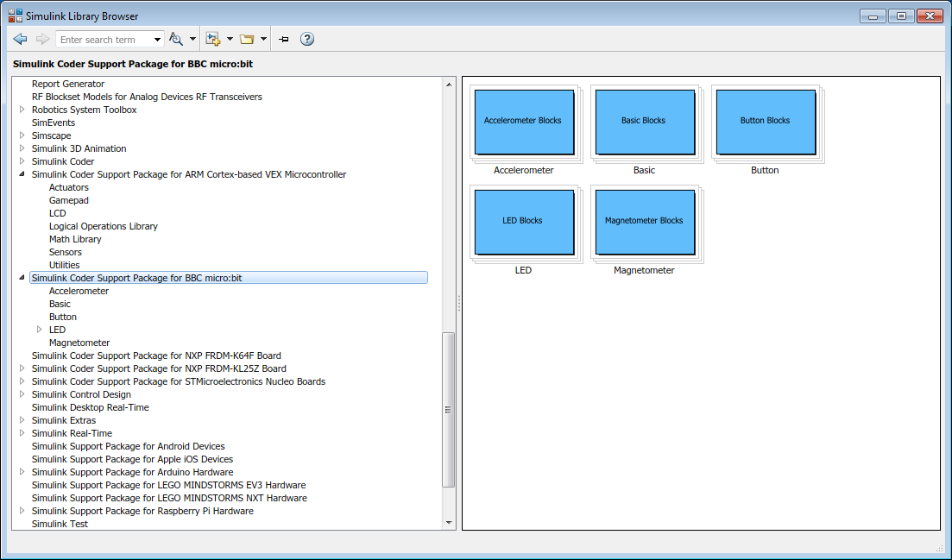Screen dimensions: 952x560
Task: Click the search magnifier icon
Action: click(x=175, y=39)
